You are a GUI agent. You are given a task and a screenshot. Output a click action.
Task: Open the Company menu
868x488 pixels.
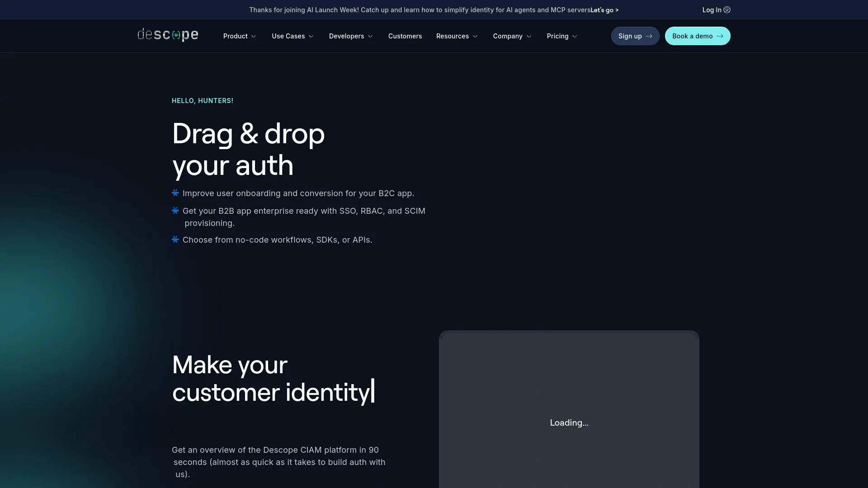(512, 36)
